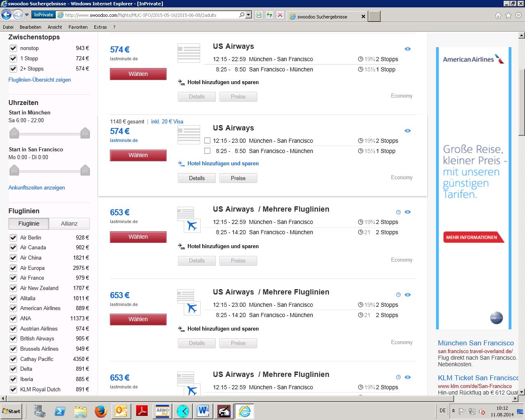The image size is (525, 420).
Task: Expand the recent pages dropdown next to forward
Action: click(x=27, y=15)
